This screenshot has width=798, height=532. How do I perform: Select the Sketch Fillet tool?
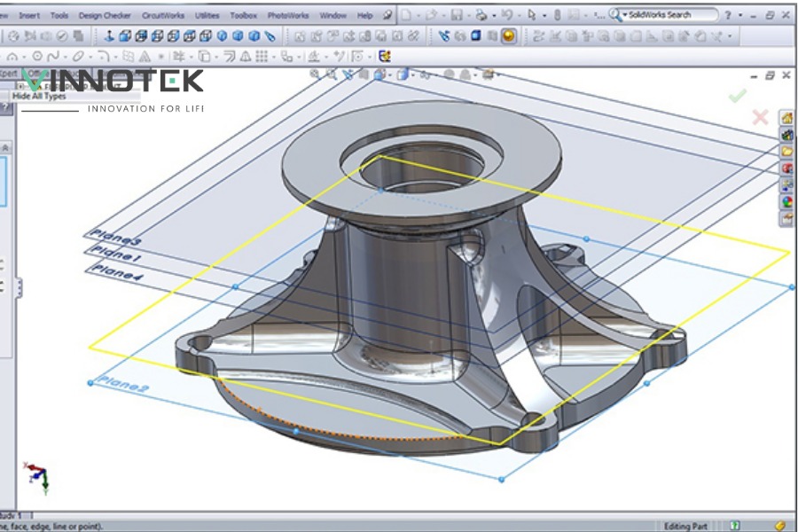(x=104, y=56)
